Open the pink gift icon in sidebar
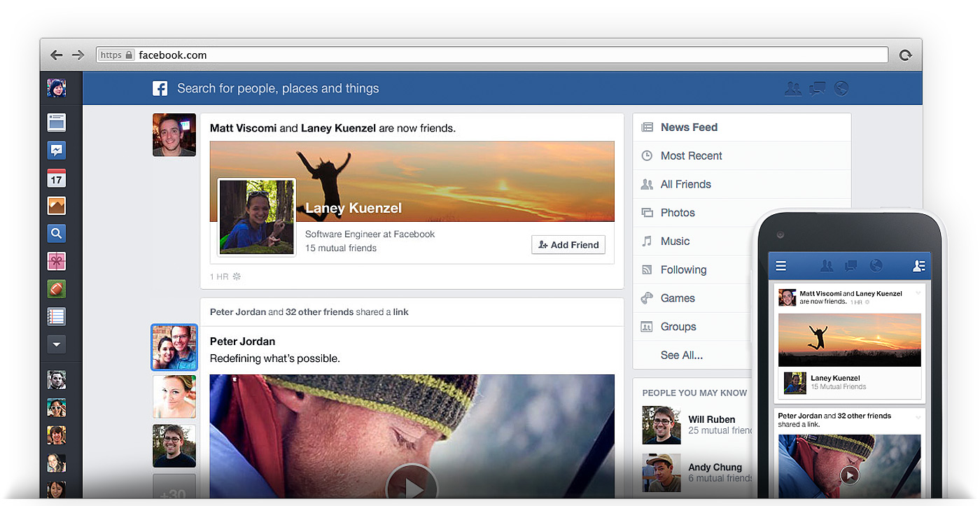 coord(57,261)
